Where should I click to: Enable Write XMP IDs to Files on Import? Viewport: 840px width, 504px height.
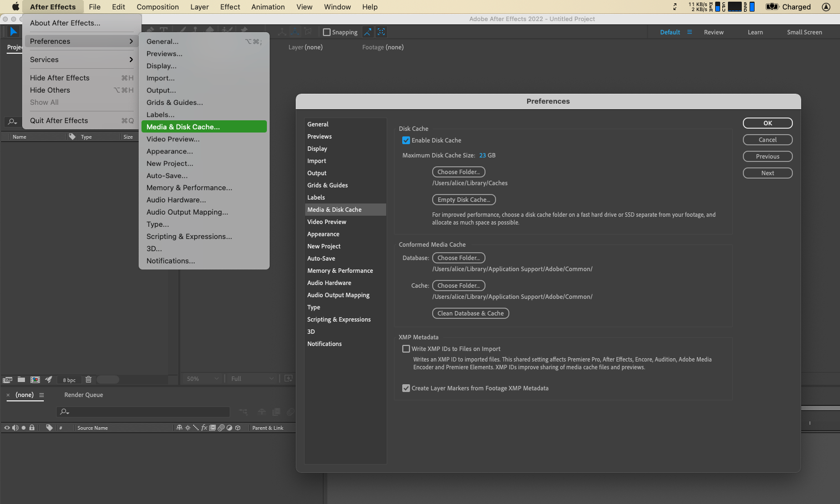tap(406, 349)
